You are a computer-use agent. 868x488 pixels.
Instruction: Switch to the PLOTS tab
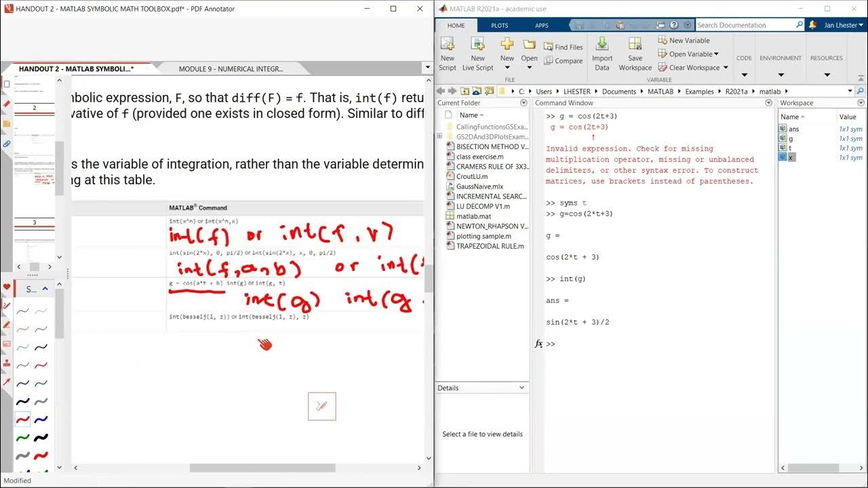(x=500, y=25)
